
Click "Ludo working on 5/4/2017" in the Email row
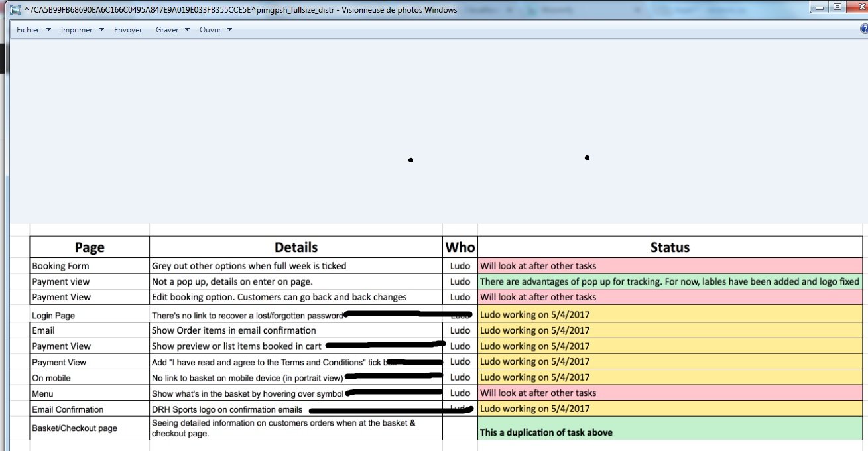pyautogui.click(x=670, y=330)
